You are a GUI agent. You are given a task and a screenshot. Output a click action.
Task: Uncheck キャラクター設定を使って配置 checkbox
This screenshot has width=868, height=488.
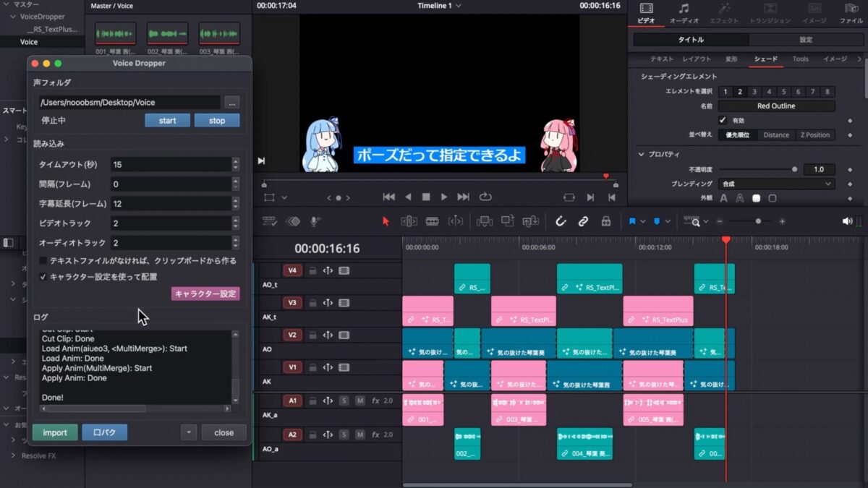tap(43, 275)
